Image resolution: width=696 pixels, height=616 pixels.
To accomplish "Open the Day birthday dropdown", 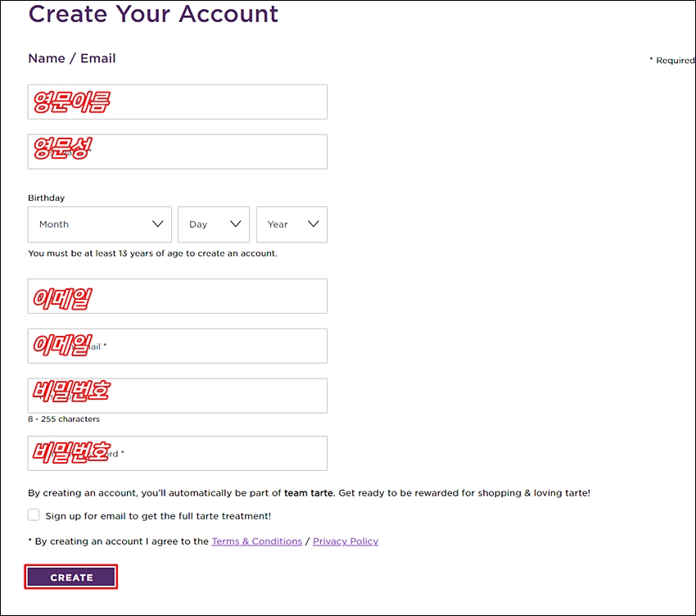I will (x=214, y=224).
